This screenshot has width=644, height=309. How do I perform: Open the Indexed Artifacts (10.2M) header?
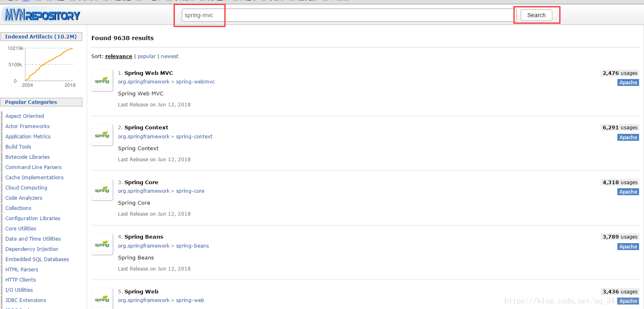pos(41,37)
